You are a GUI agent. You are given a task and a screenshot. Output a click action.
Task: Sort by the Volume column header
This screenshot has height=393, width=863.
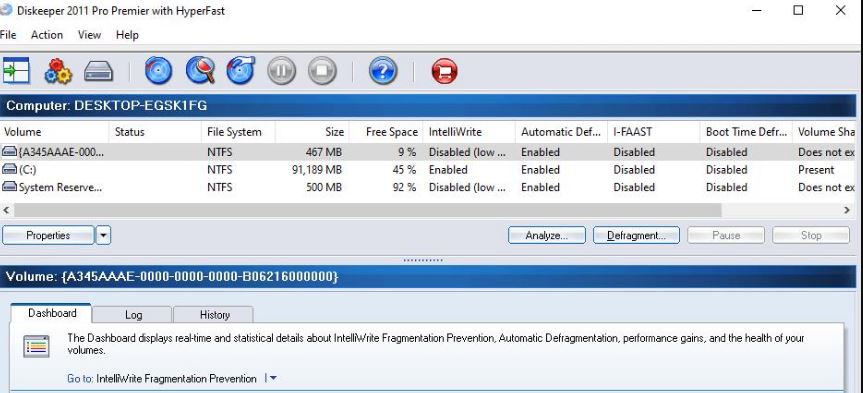coord(54,132)
